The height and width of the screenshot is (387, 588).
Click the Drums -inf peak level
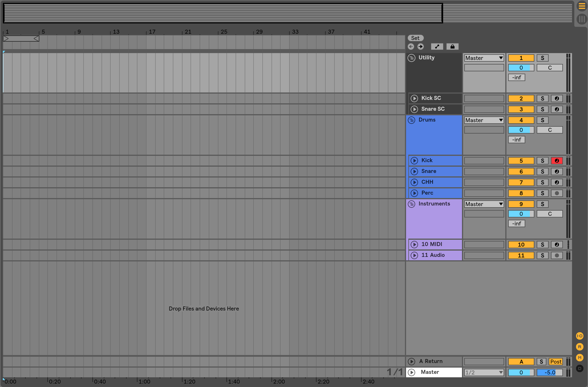pyautogui.click(x=517, y=140)
